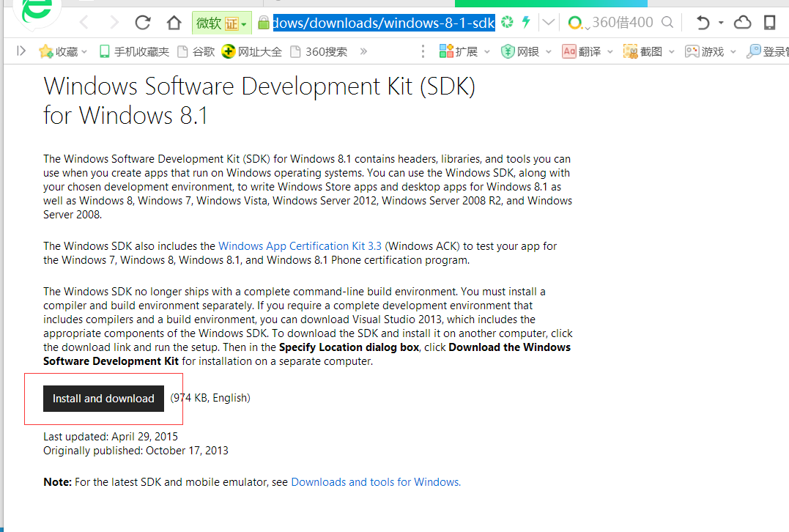Open the address bar history dropdown
This screenshot has height=532, width=789.
click(549, 22)
